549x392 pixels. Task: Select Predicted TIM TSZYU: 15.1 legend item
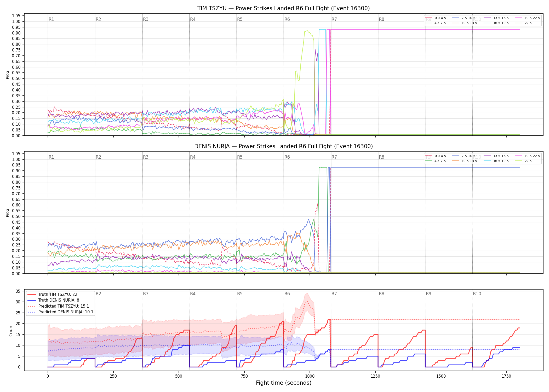tap(58, 306)
